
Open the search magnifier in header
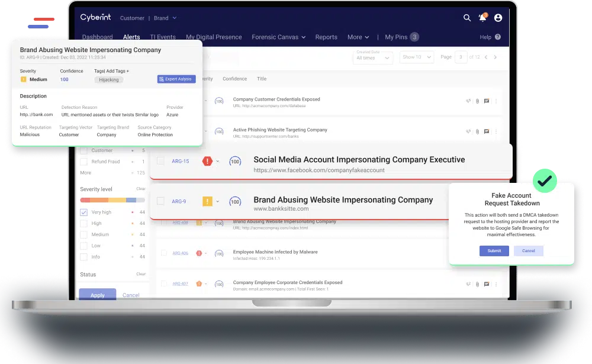467,18
